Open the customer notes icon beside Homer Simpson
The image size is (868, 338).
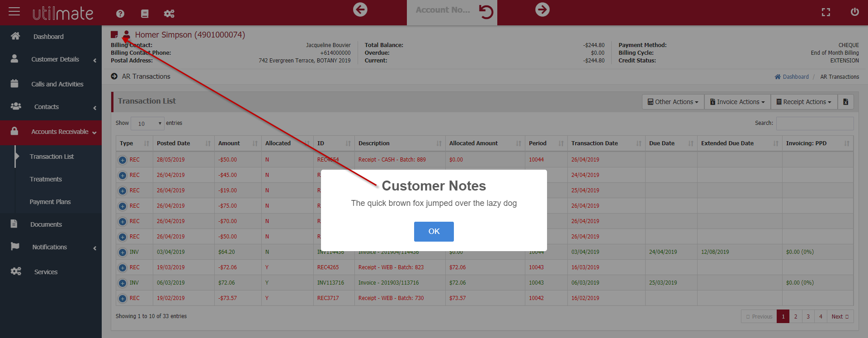pyautogui.click(x=114, y=35)
